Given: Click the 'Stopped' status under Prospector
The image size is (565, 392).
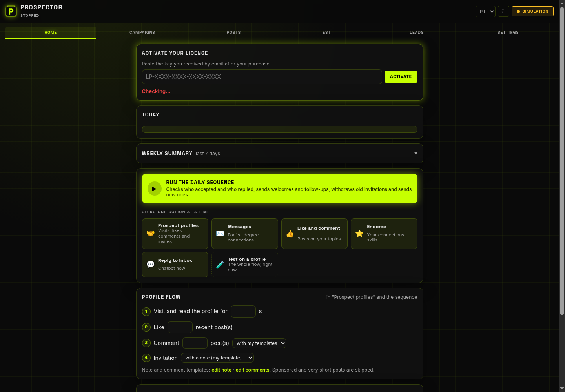Looking at the screenshot, I should pyautogui.click(x=30, y=16).
